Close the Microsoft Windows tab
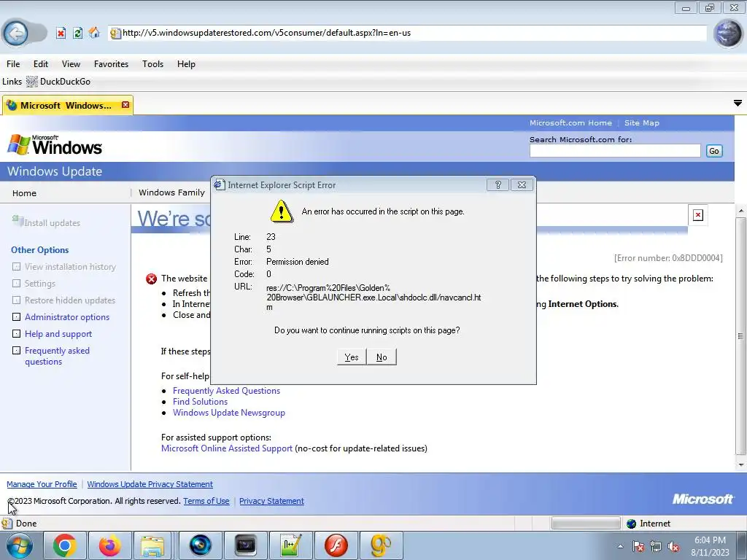Viewport: 747px width, 560px height. pos(125,105)
